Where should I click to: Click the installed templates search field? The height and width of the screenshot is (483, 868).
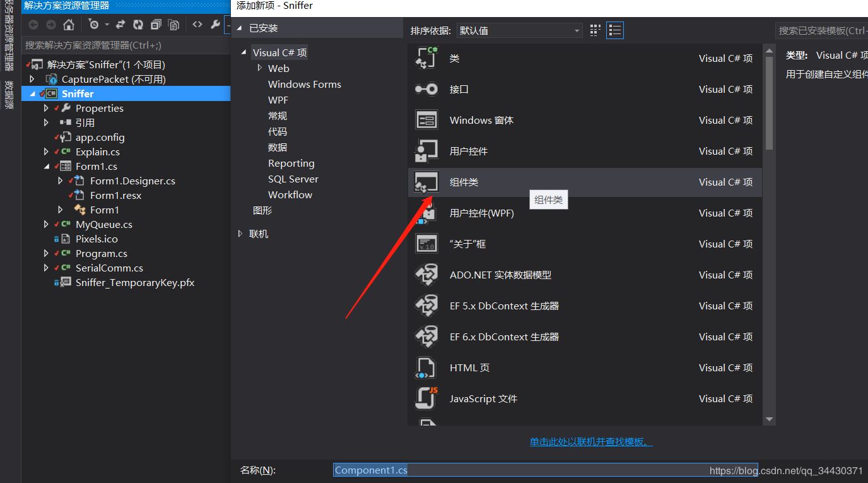pyautogui.click(x=821, y=30)
